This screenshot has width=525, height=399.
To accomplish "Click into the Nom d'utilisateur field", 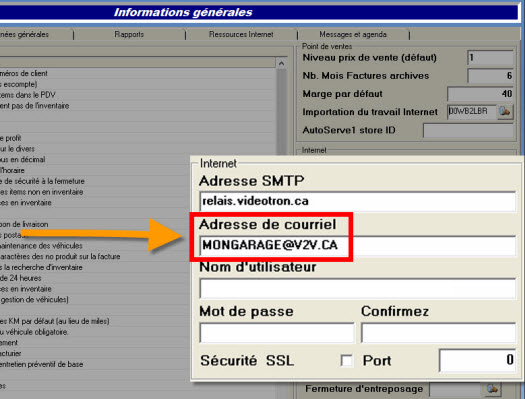I will coord(358,288).
